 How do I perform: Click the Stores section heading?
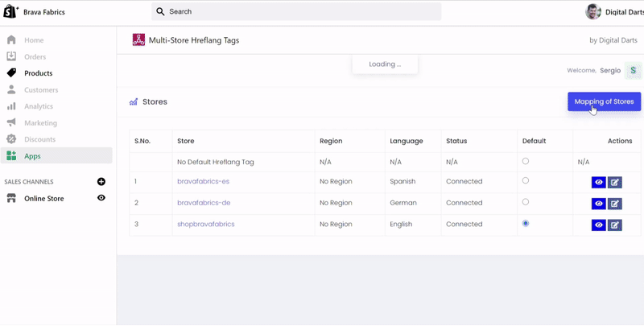pyautogui.click(x=155, y=101)
